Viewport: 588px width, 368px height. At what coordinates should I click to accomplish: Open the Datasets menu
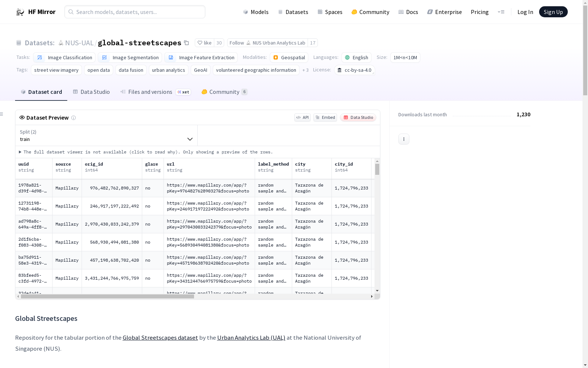tap(293, 12)
